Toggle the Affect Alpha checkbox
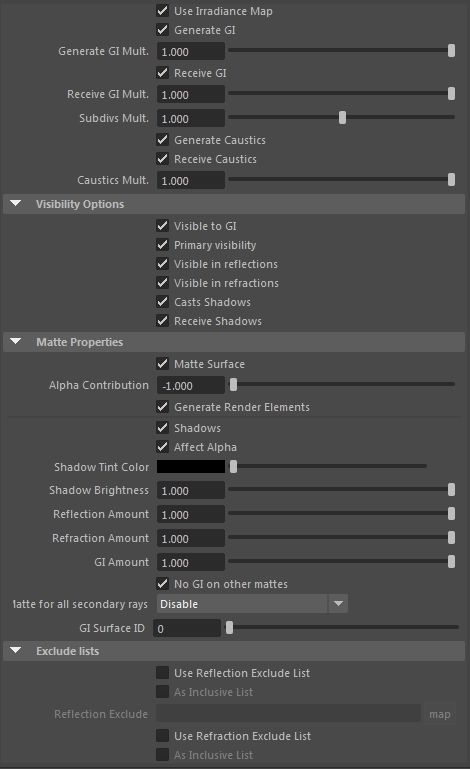 tap(162, 447)
